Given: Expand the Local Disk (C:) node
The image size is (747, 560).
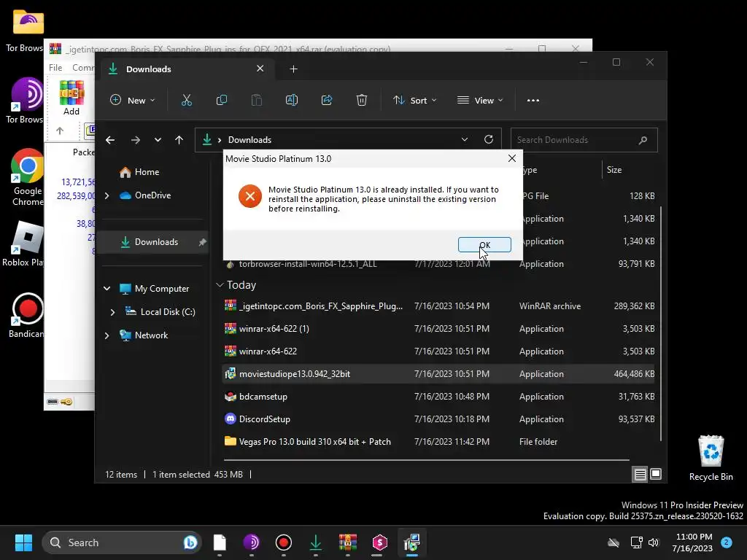Looking at the screenshot, I should click(x=112, y=312).
